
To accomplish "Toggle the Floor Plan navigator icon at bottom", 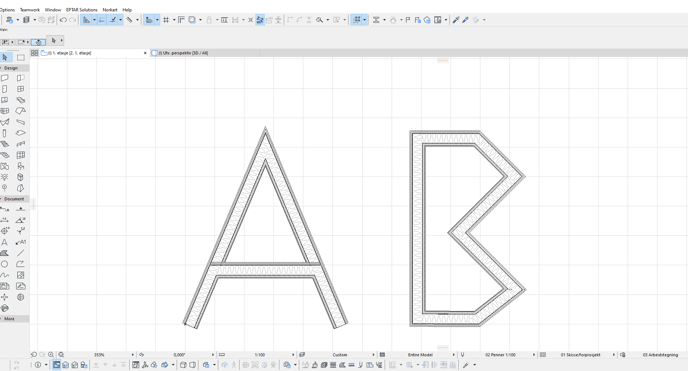I will [x=57, y=365].
